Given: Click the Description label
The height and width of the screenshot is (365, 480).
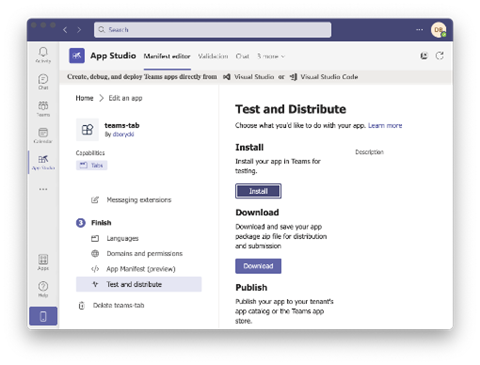Looking at the screenshot, I should pos(369,152).
